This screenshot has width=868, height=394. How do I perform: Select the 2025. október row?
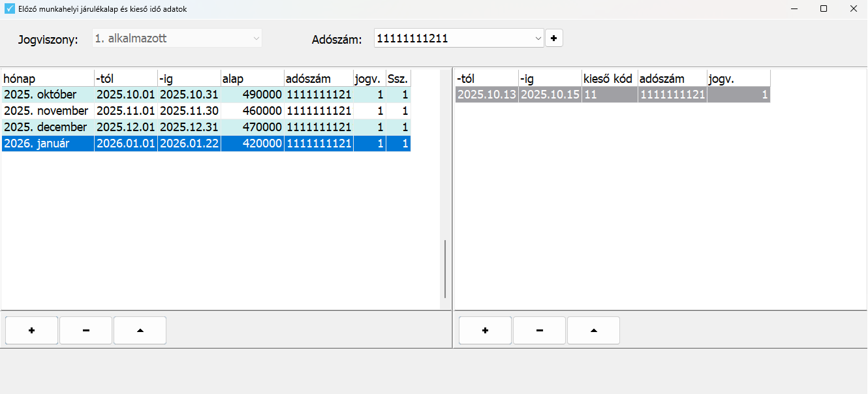pos(47,95)
